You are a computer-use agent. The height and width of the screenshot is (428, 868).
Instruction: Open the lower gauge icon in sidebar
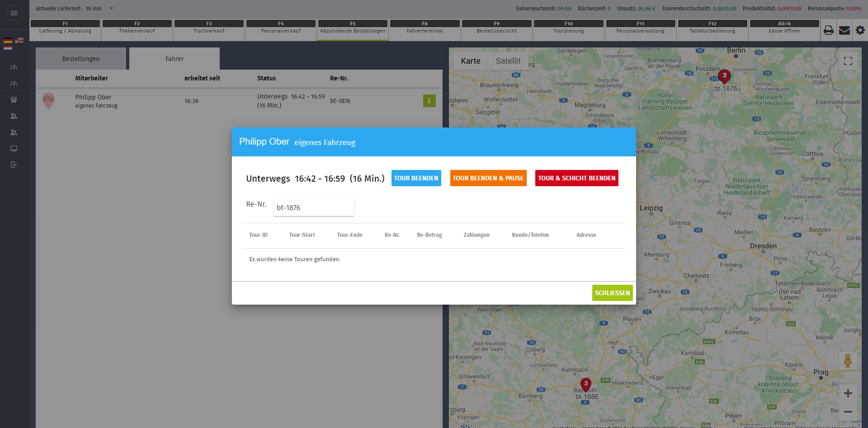pos(14,84)
